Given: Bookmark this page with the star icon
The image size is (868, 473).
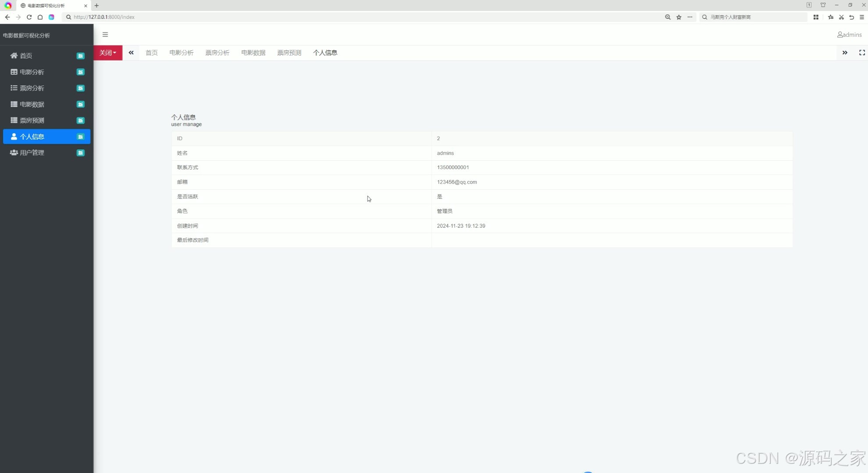Looking at the screenshot, I should [678, 17].
